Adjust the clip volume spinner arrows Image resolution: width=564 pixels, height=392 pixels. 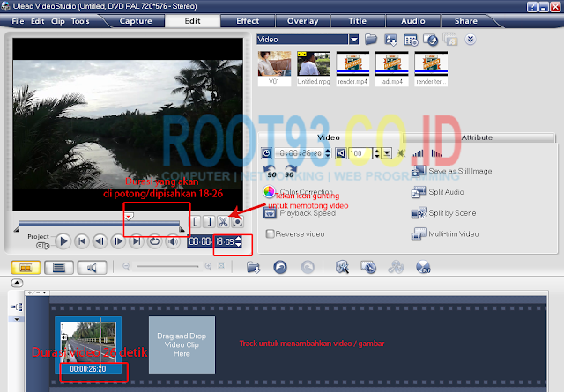(x=376, y=153)
